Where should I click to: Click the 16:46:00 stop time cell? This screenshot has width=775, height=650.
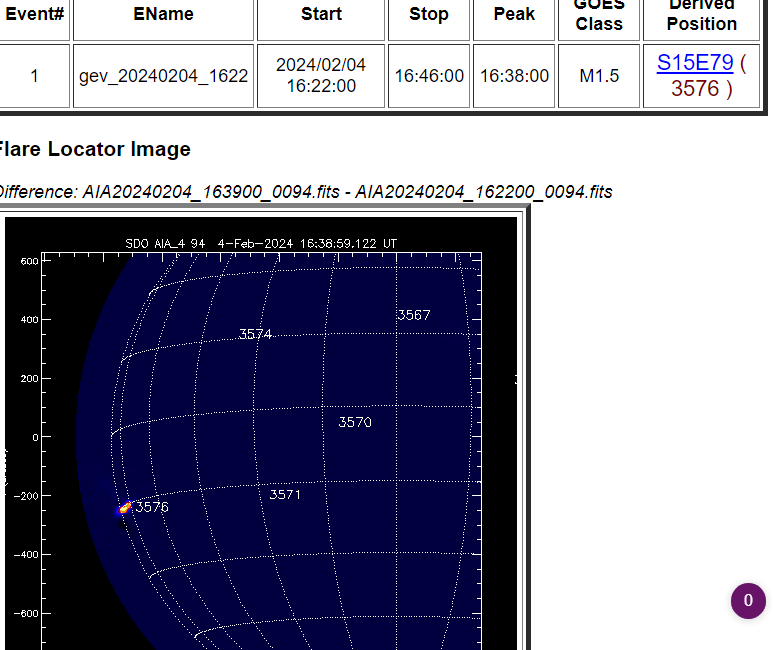(429, 76)
